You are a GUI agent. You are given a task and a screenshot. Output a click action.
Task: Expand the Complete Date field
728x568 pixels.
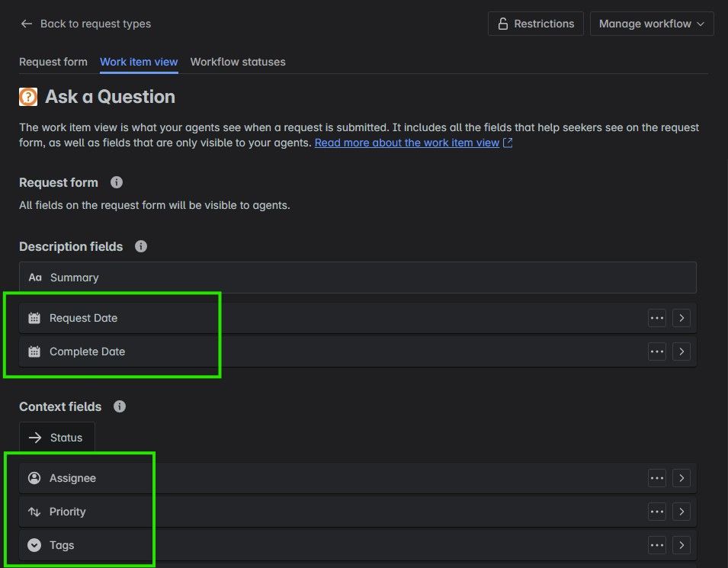point(681,351)
